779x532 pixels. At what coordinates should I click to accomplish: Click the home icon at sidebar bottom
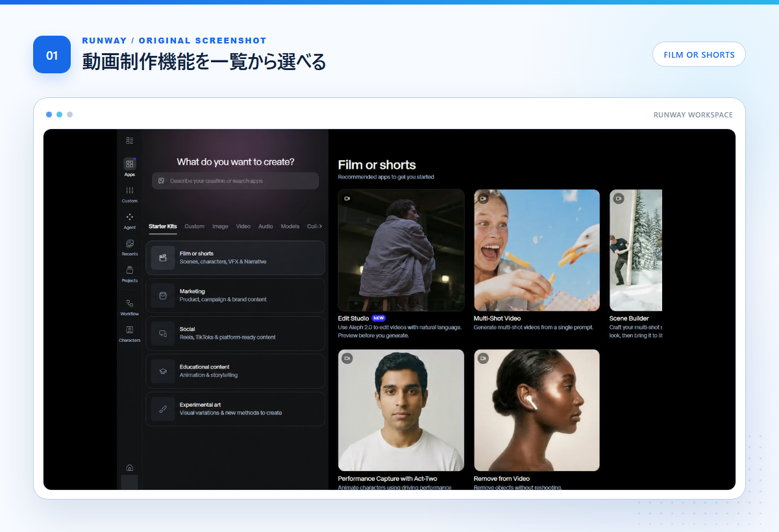click(x=130, y=467)
